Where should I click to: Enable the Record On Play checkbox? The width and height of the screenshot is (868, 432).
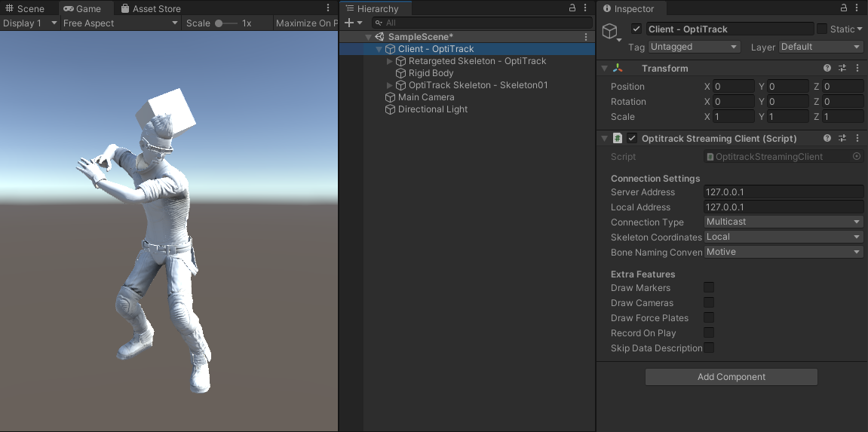(x=709, y=333)
